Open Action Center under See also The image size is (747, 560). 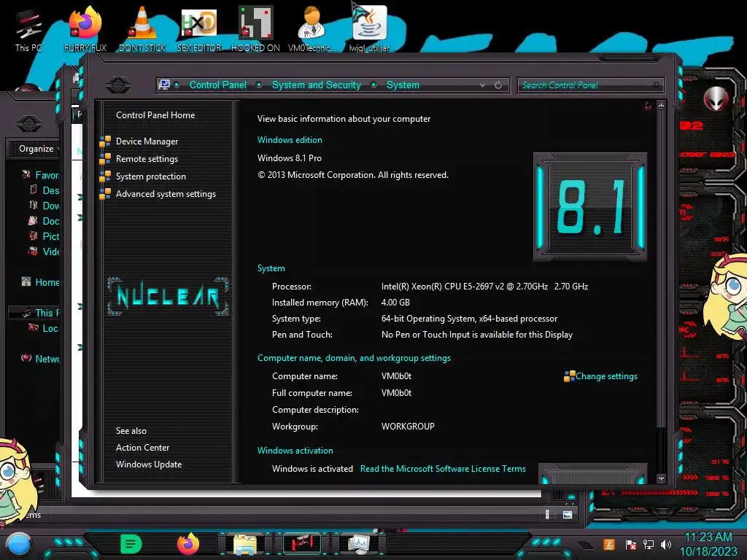142,448
